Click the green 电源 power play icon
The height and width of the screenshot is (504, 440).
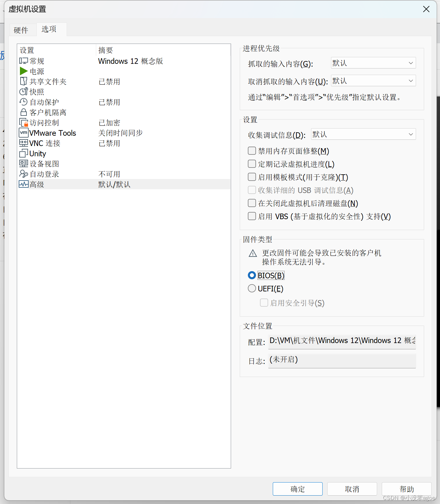pyautogui.click(x=24, y=71)
